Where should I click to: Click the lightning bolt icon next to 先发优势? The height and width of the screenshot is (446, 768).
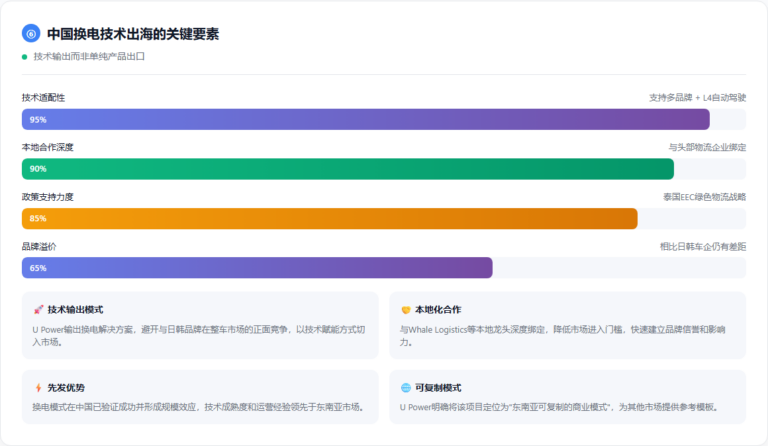[38, 388]
